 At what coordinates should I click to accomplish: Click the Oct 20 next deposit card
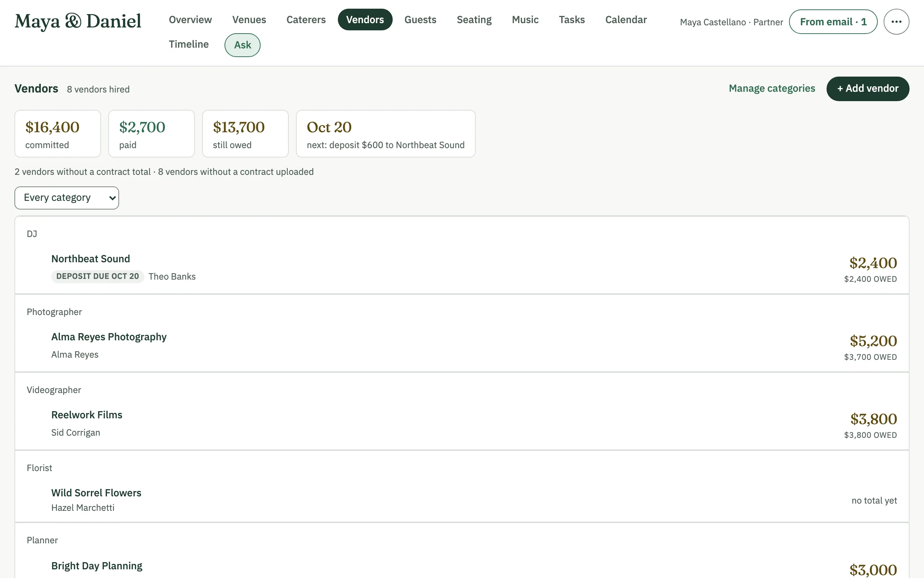tap(385, 134)
